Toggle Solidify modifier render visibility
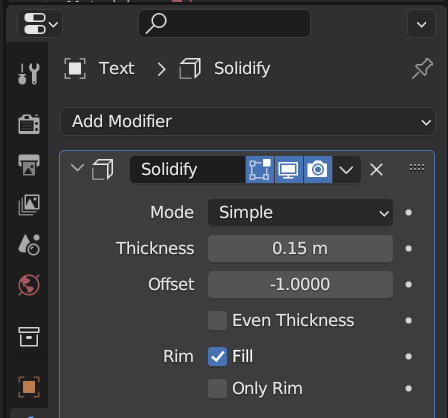 point(318,169)
